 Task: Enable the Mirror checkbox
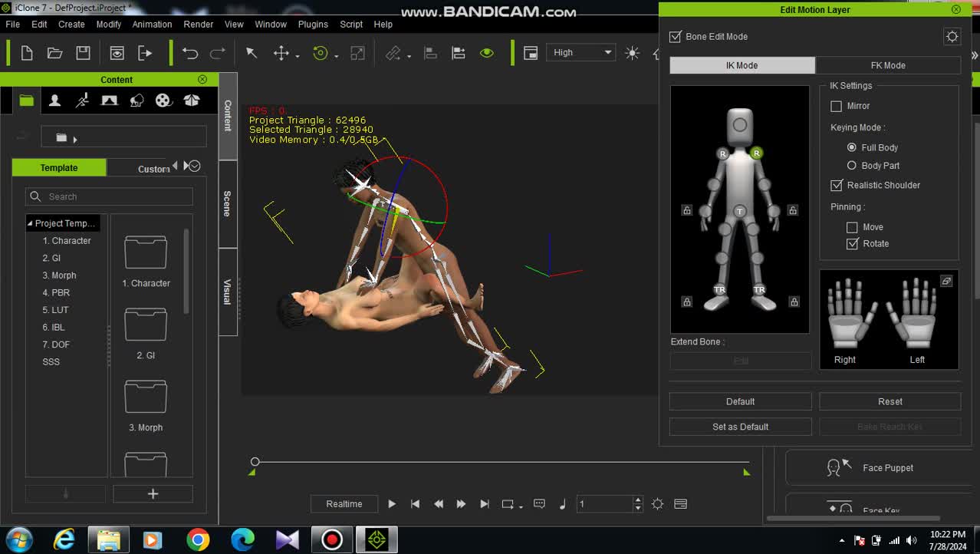pyautogui.click(x=837, y=106)
